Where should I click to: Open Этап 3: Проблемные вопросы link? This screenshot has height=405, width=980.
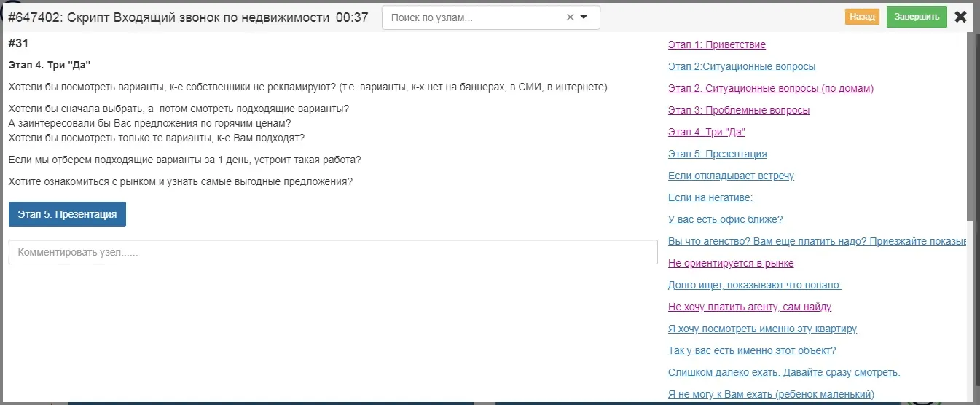click(738, 110)
